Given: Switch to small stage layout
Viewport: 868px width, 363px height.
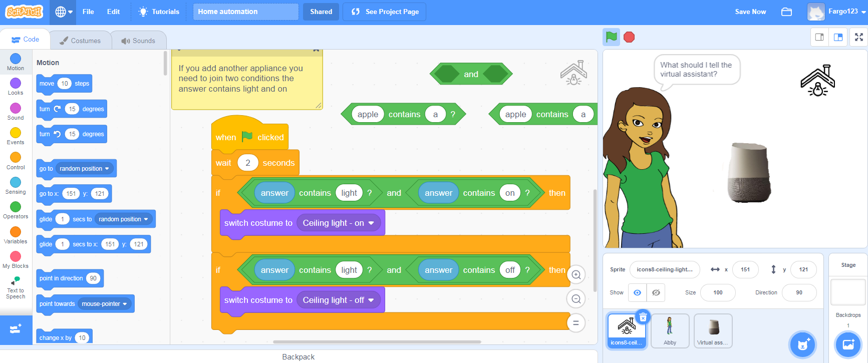Looking at the screenshot, I should [x=819, y=37].
